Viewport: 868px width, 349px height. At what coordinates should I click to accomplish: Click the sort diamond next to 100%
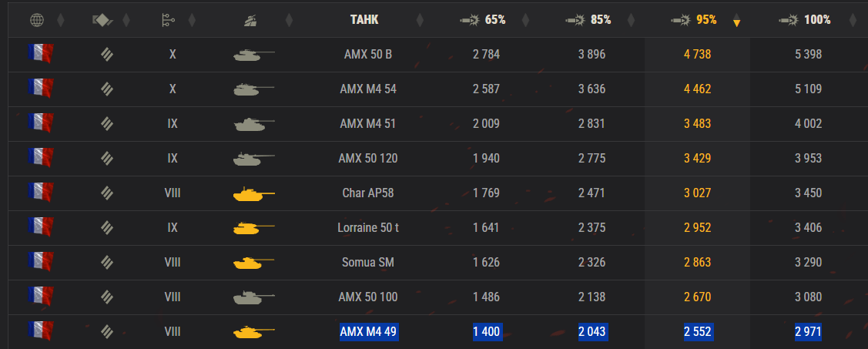pos(853,21)
